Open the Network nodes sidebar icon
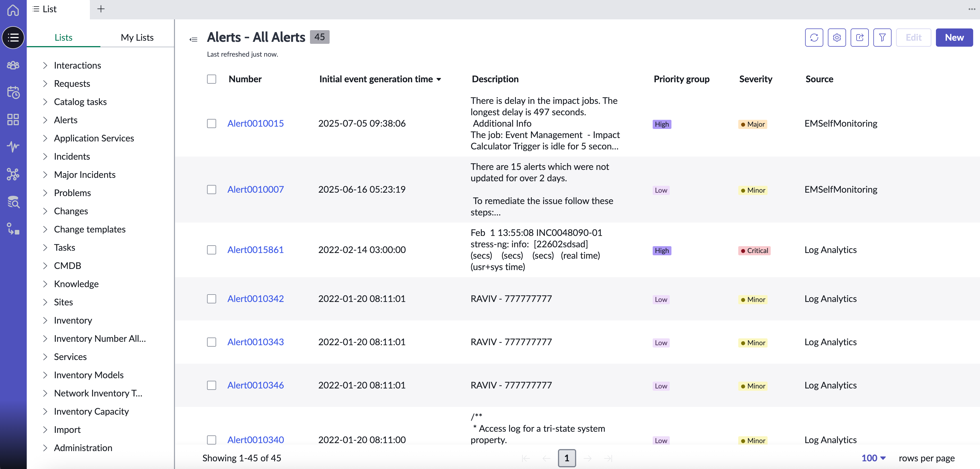980x469 pixels. point(13,174)
